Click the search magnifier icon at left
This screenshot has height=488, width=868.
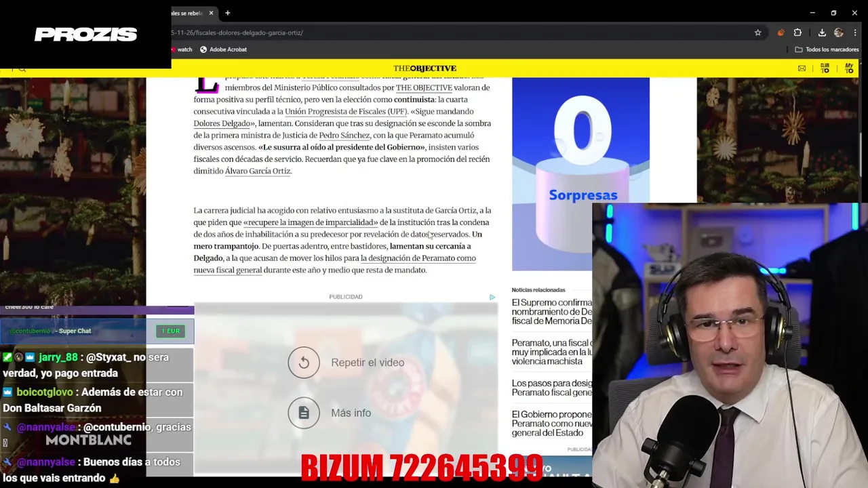[22, 68]
